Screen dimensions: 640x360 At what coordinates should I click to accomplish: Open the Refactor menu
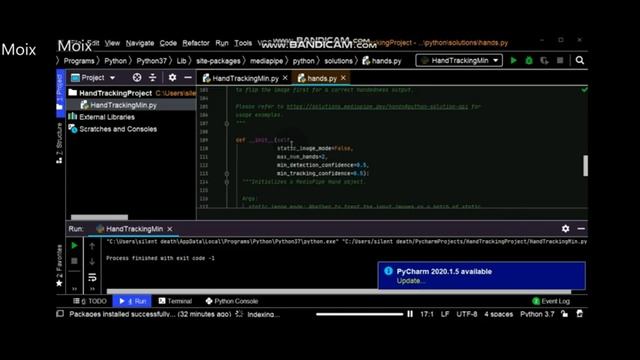tap(196, 43)
